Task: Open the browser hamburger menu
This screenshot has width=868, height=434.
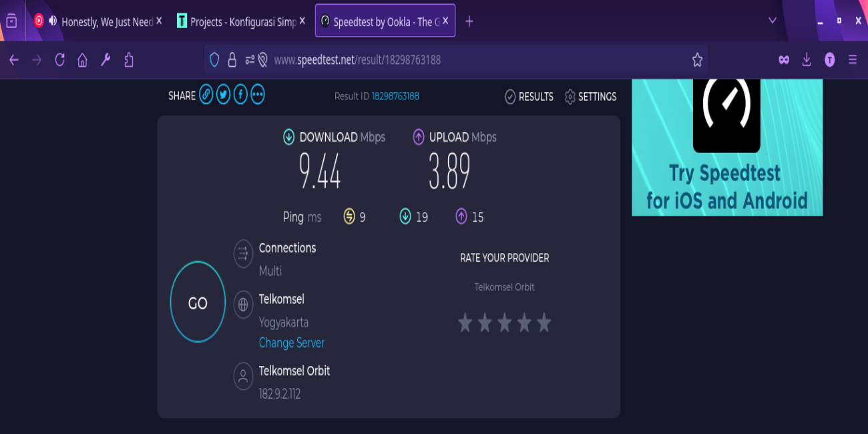Action: [853, 60]
